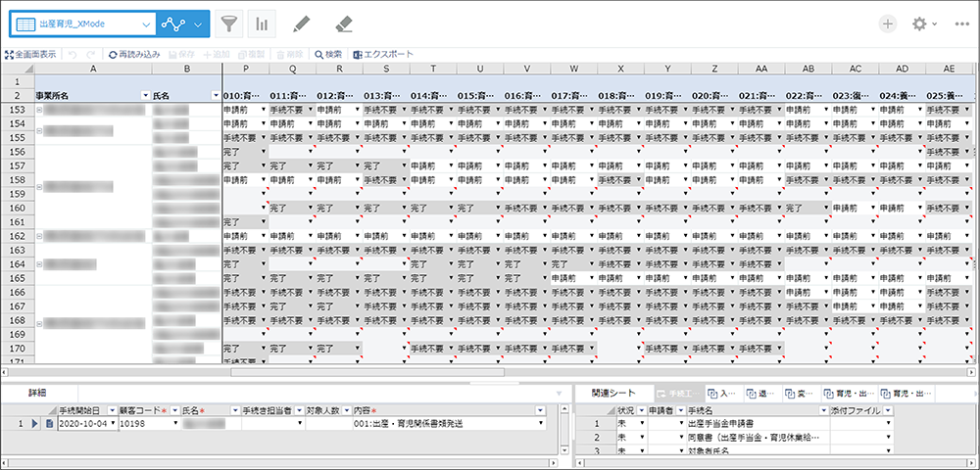This screenshot has width=980, height=470.
Task: Click エクスポート export button
Action: (x=384, y=54)
